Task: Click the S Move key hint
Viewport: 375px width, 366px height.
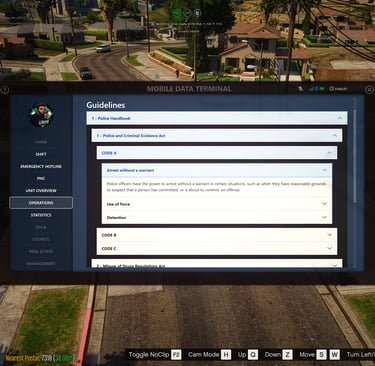Action: coord(321,355)
